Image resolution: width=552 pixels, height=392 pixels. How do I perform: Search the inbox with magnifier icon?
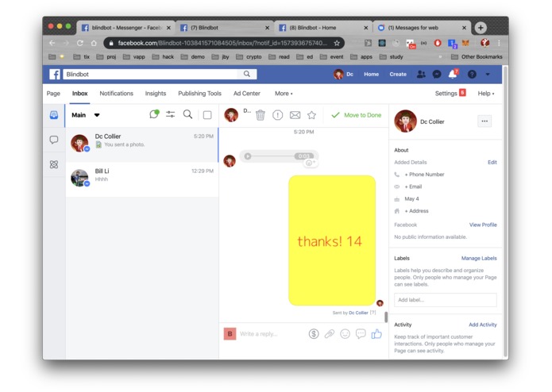(187, 114)
